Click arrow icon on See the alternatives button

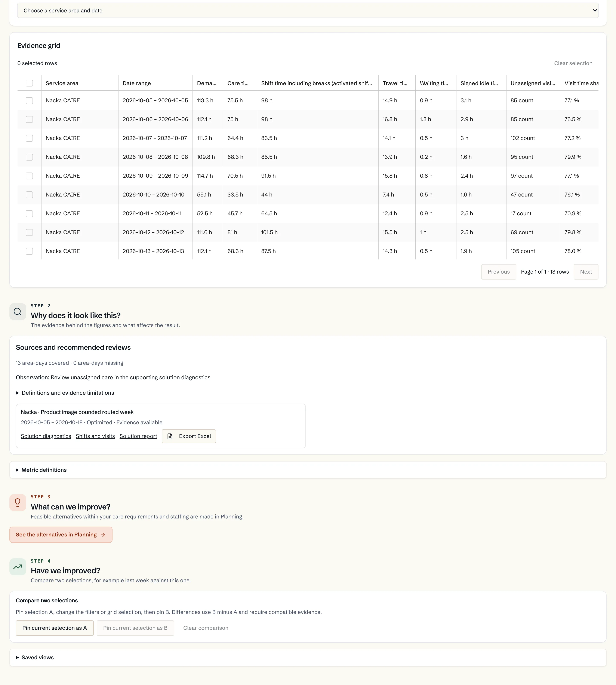[103, 535]
